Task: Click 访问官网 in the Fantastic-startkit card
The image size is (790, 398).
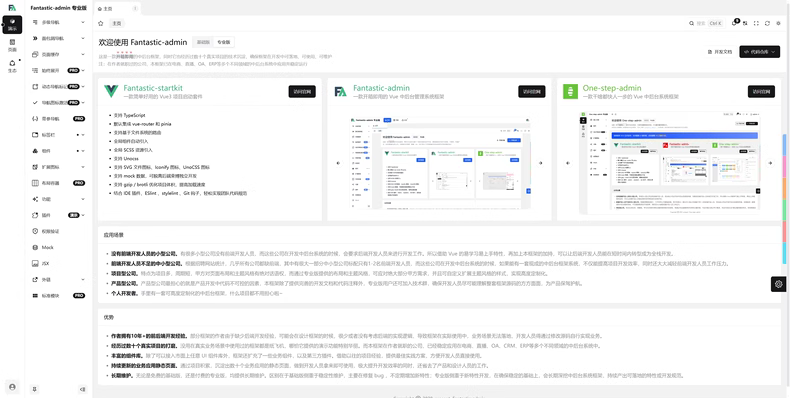Action: point(302,91)
